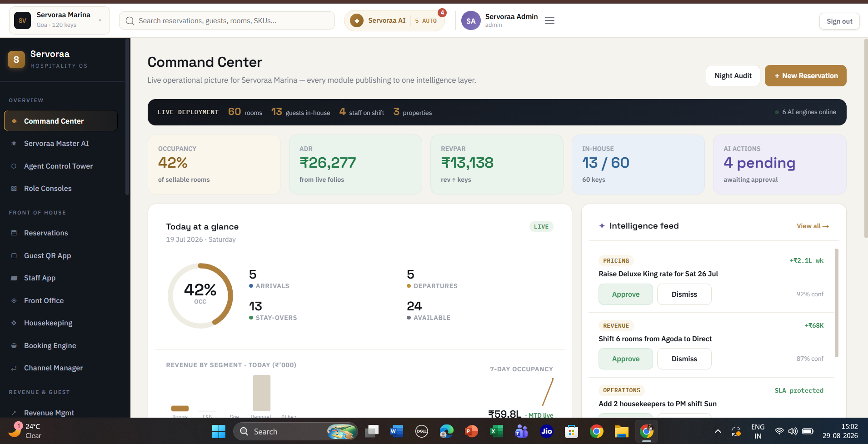Click the Servoraa Master AI star icon

pos(14,144)
